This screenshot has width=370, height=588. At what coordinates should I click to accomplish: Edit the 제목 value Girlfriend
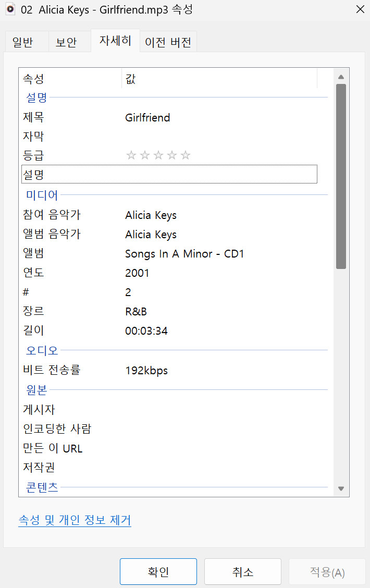point(148,118)
